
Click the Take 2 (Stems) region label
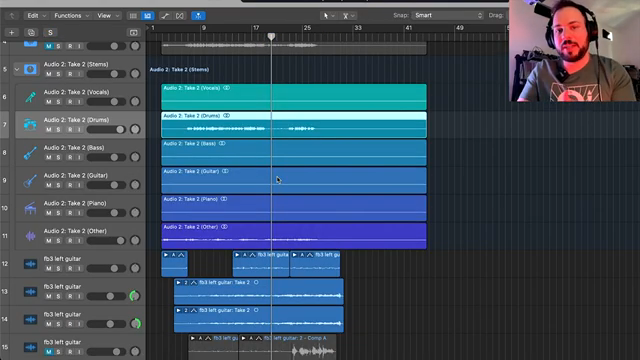(x=179, y=69)
